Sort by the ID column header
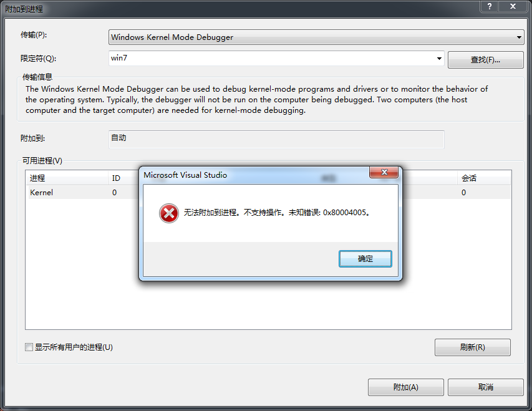Image resolution: width=532 pixels, height=411 pixels. coord(123,178)
